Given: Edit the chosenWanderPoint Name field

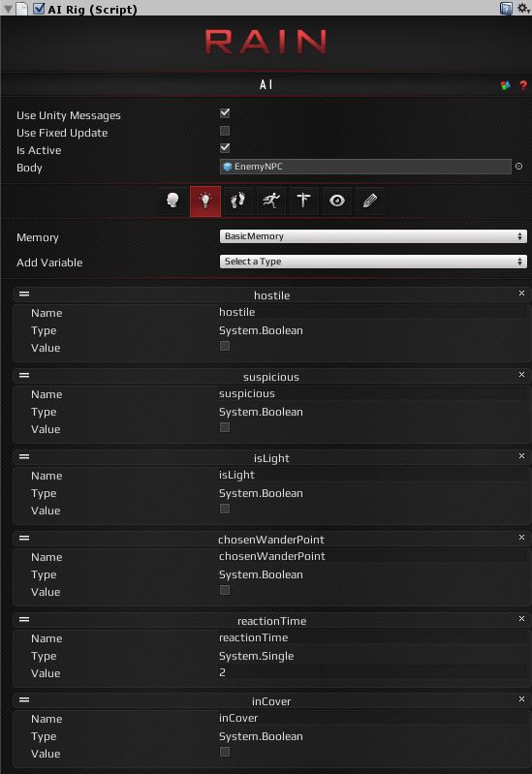Looking at the screenshot, I should tap(373, 556).
